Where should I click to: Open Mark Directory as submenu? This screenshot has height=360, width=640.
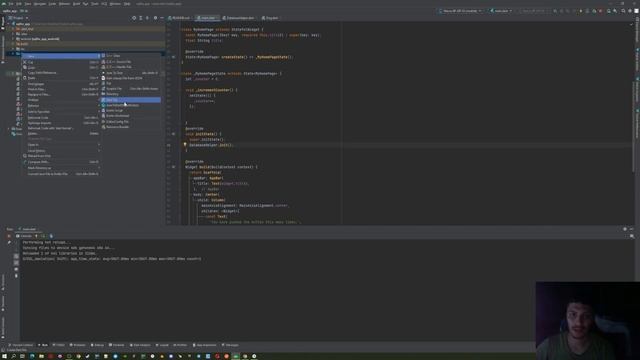point(61,168)
